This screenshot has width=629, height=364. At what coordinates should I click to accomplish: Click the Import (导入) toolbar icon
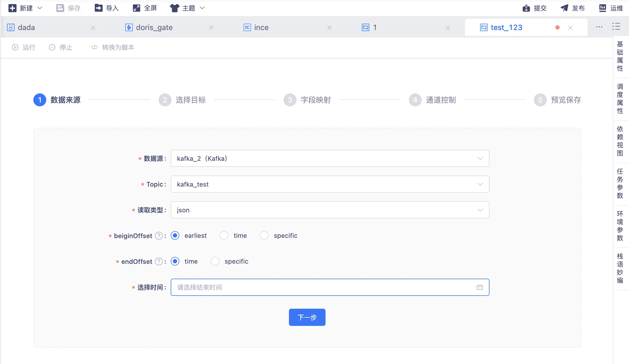pos(99,8)
